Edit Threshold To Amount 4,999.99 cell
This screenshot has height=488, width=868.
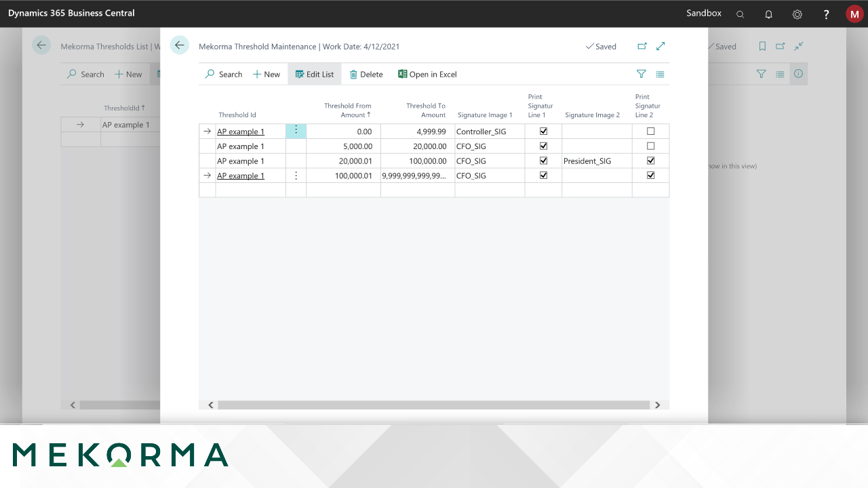[418, 131]
